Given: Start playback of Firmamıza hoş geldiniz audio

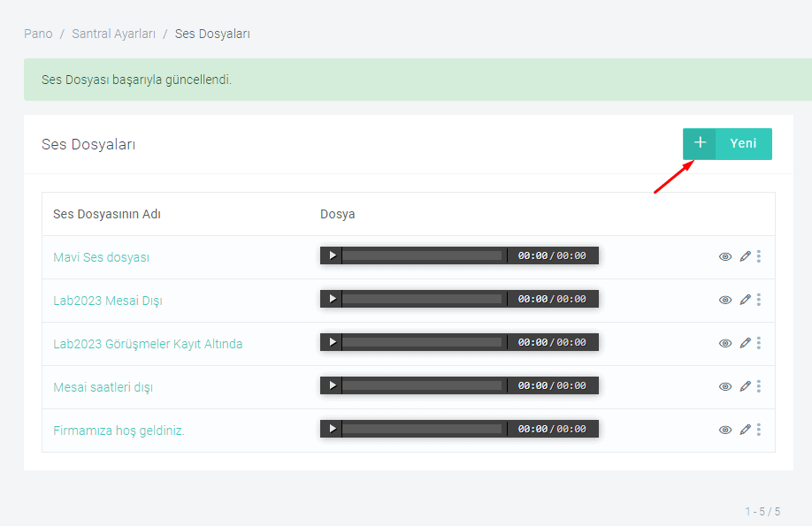Looking at the screenshot, I should (x=332, y=429).
